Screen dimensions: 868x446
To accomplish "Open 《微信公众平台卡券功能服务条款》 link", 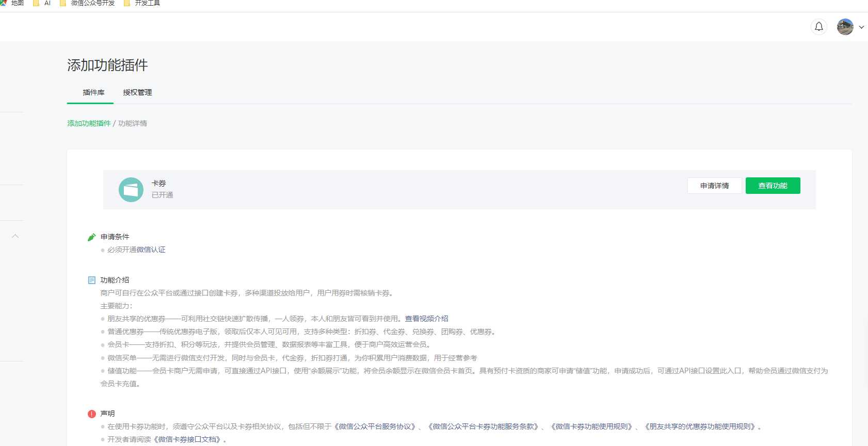I will tap(484, 426).
